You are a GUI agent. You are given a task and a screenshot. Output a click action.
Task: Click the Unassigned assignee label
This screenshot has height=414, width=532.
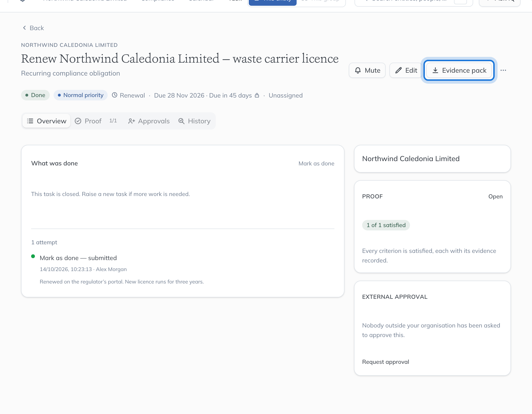(x=285, y=95)
